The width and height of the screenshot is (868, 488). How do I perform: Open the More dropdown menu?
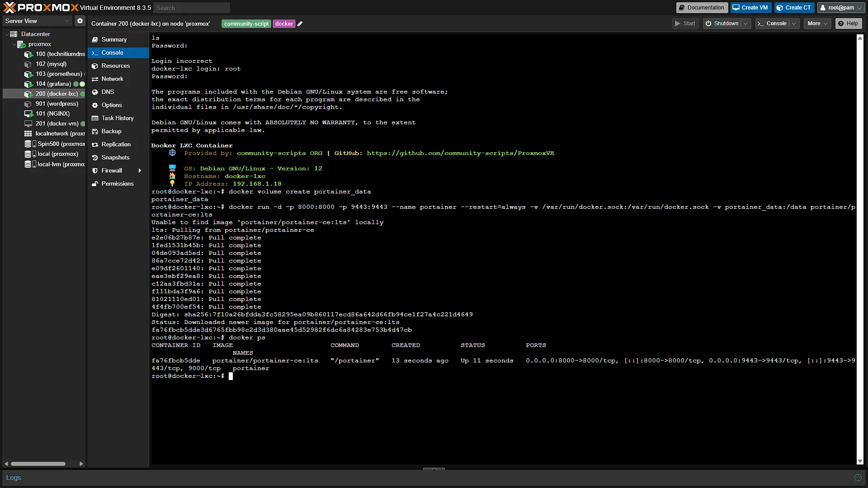[x=817, y=23]
